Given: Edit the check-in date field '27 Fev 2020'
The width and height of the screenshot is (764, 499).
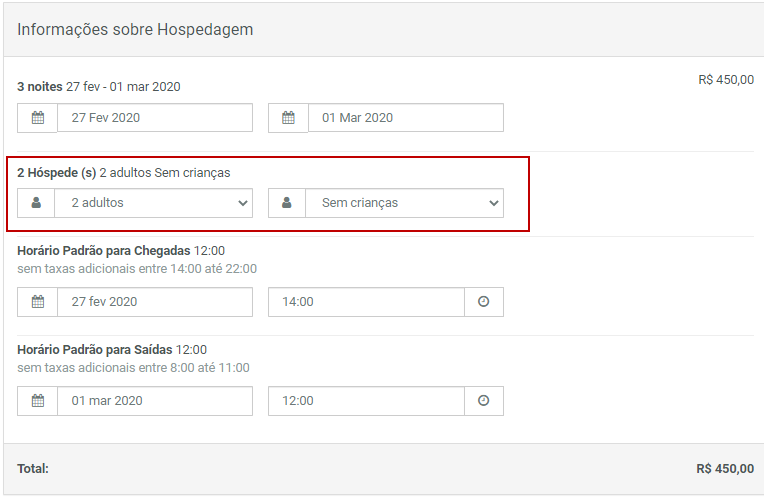Looking at the screenshot, I should [155, 118].
